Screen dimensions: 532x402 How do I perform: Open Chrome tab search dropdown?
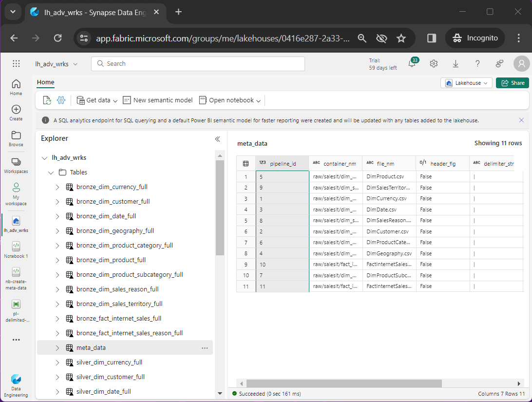13,12
